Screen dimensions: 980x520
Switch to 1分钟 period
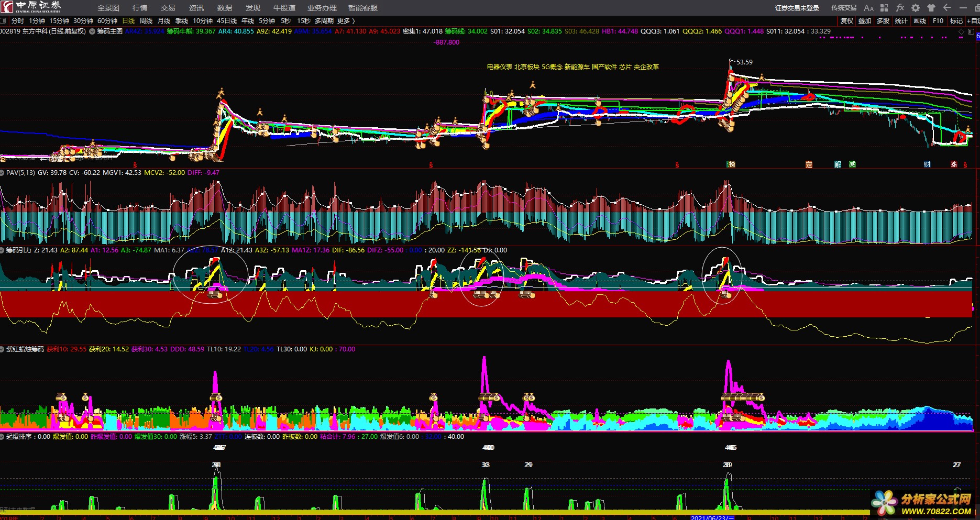coord(37,21)
